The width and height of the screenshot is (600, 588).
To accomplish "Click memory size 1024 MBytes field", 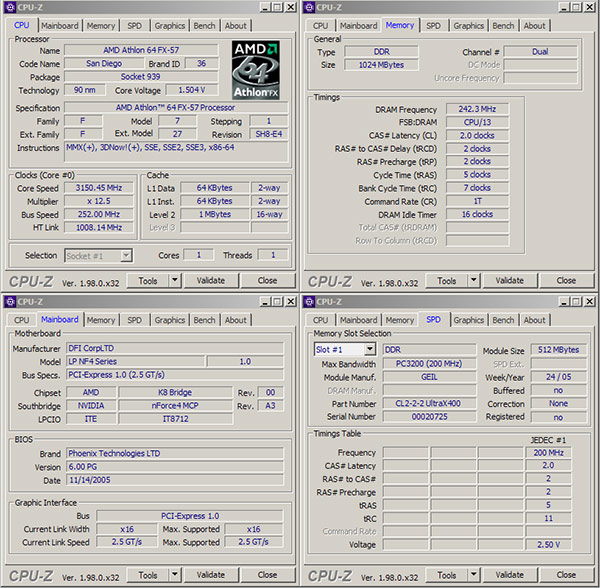I will 381,65.
